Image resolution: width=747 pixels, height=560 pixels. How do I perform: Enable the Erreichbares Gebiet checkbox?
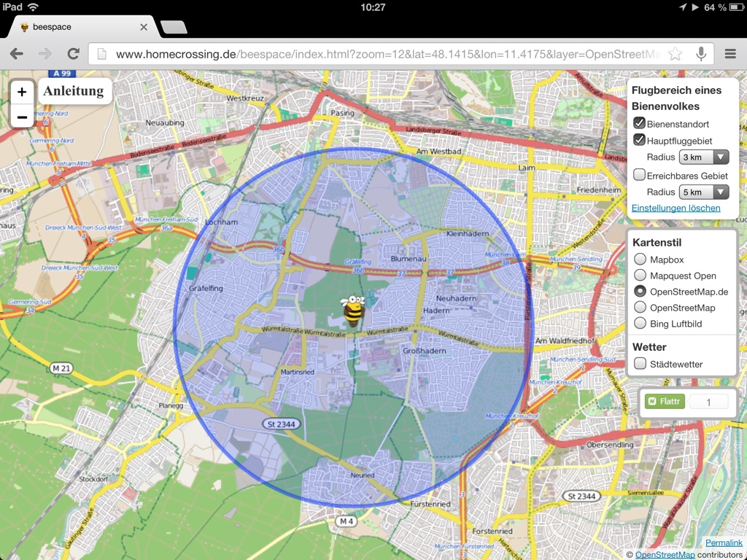pos(639,175)
